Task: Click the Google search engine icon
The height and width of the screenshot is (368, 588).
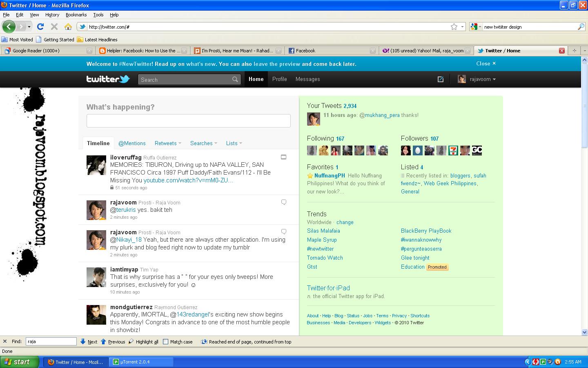Action: (474, 27)
